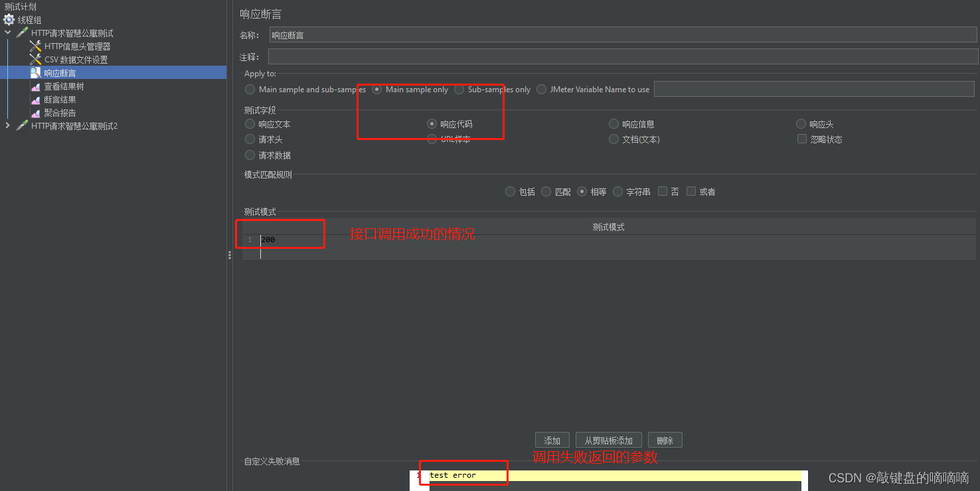Choose 请求数据 as test field
The height and width of the screenshot is (491, 980).
tap(250, 155)
